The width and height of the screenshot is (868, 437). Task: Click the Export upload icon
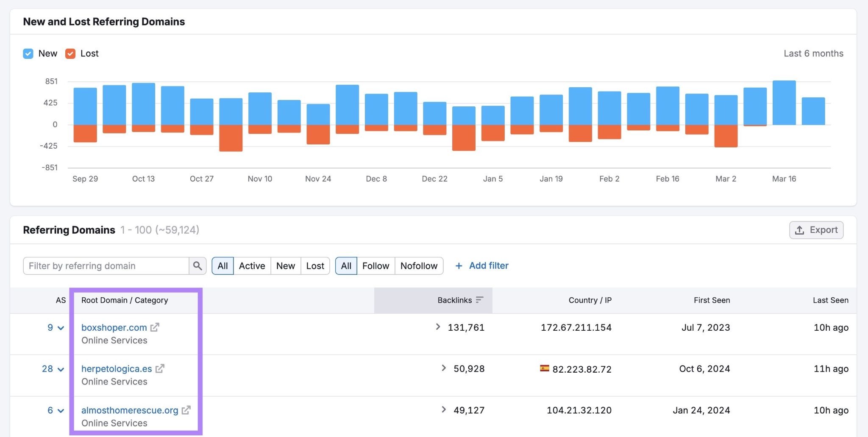click(x=799, y=230)
